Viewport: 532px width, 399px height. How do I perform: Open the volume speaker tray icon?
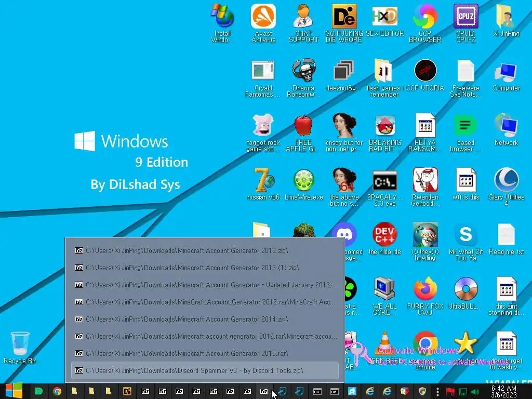475,392
